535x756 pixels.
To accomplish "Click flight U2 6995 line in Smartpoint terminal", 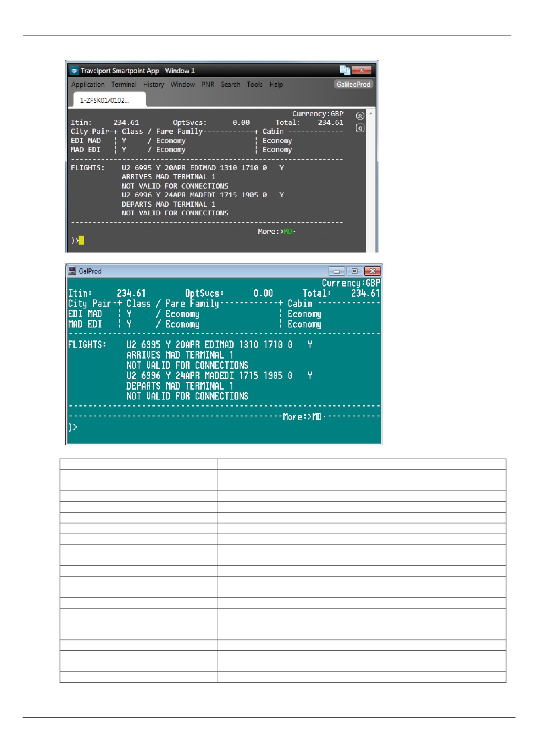I will coord(203,167).
